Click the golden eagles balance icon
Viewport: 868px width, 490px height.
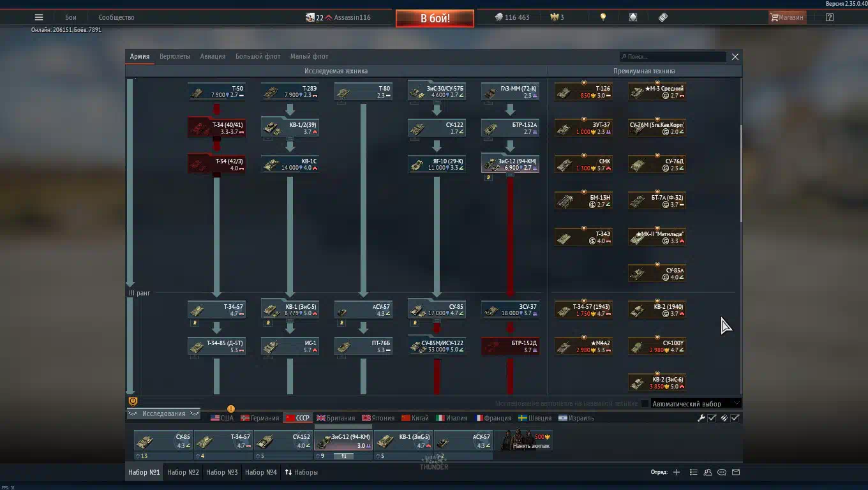[554, 18]
